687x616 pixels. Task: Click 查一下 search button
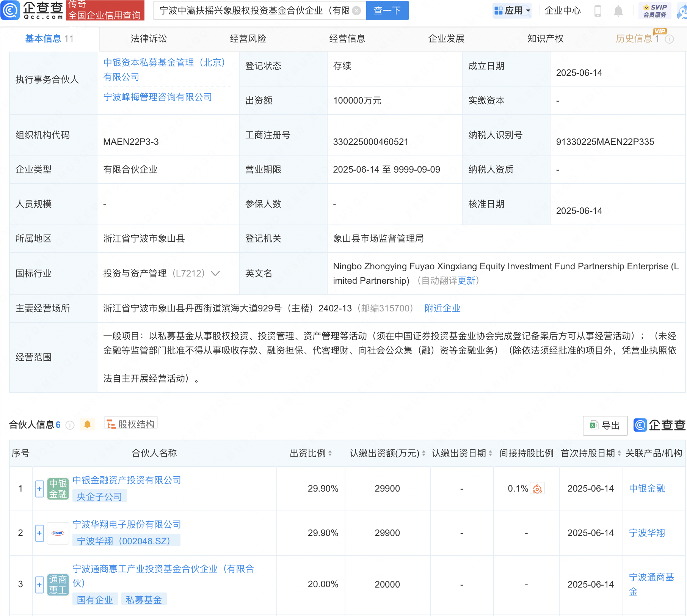[x=387, y=10]
